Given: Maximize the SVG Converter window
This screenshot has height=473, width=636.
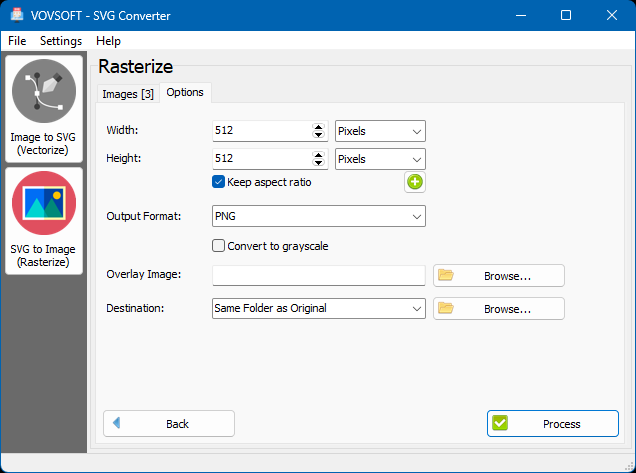Looking at the screenshot, I should click(x=566, y=15).
